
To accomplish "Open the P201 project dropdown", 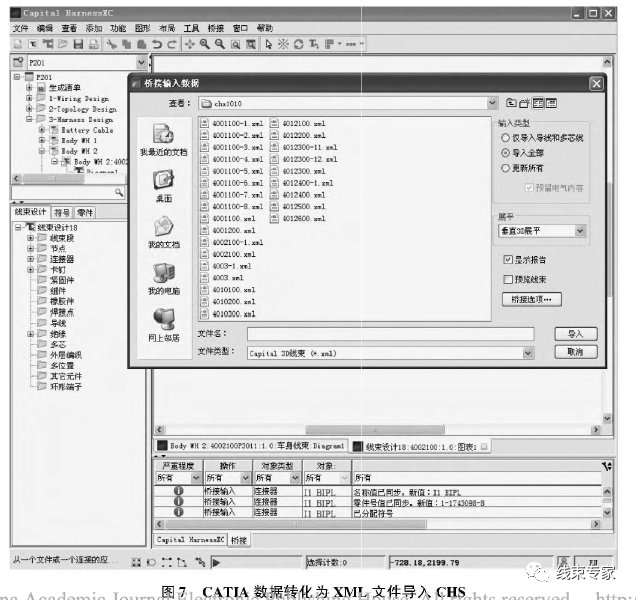I will point(141,62).
